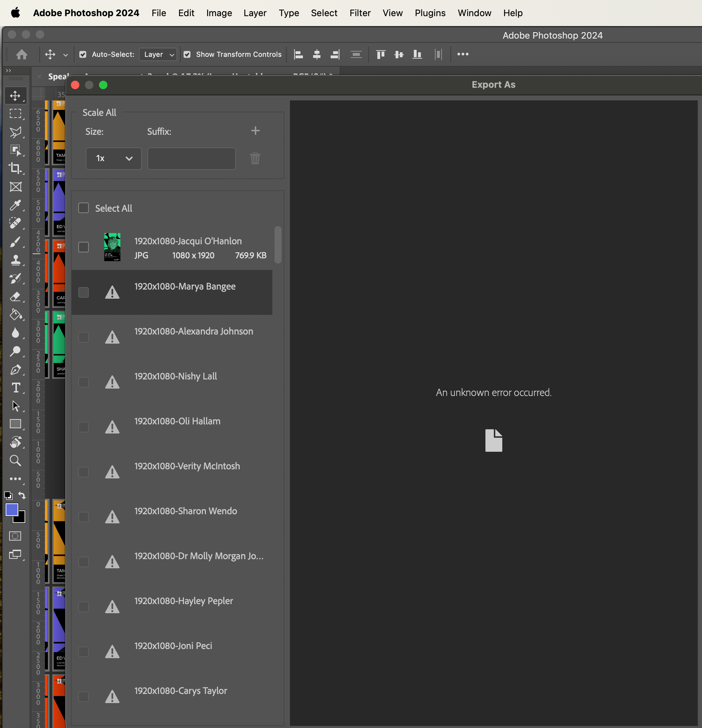The width and height of the screenshot is (702, 728).
Task: Select the Pen tool
Action: pyautogui.click(x=15, y=370)
